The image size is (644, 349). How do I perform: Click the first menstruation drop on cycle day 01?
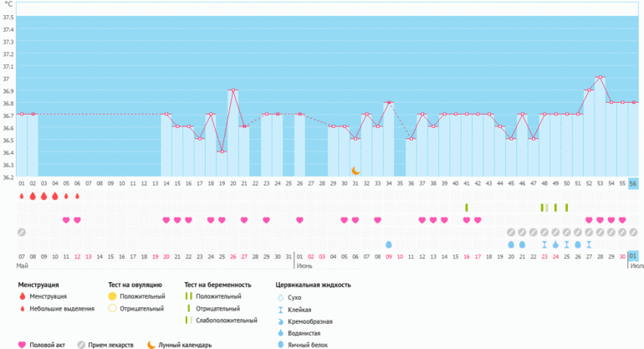pyautogui.click(x=22, y=196)
